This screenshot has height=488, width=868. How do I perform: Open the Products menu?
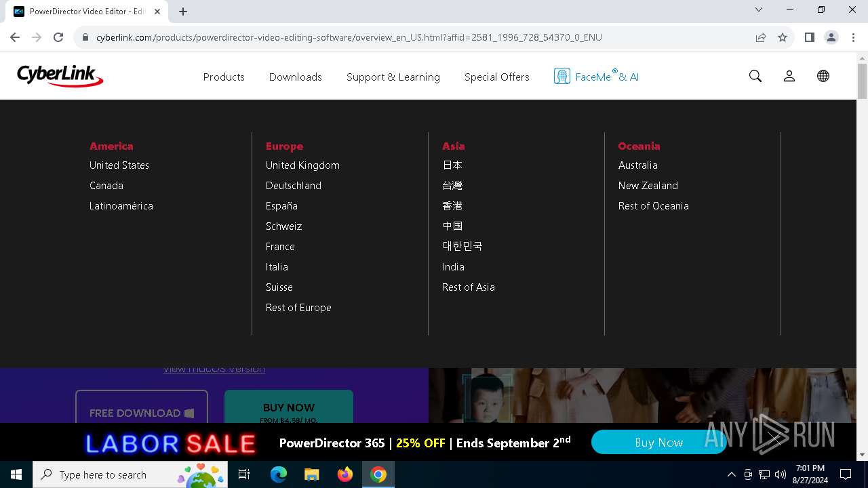pos(224,77)
